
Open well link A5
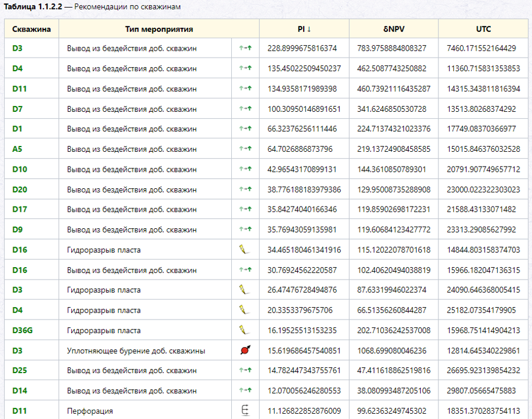click(17, 149)
